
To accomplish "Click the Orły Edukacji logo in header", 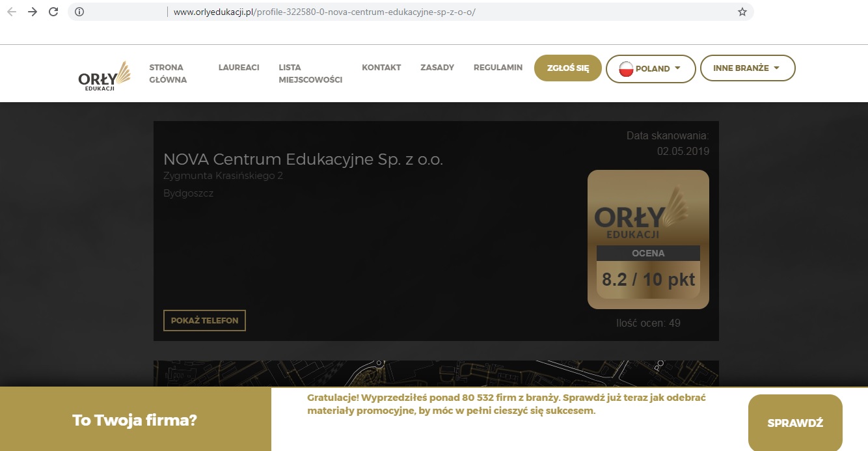I will [x=105, y=76].
